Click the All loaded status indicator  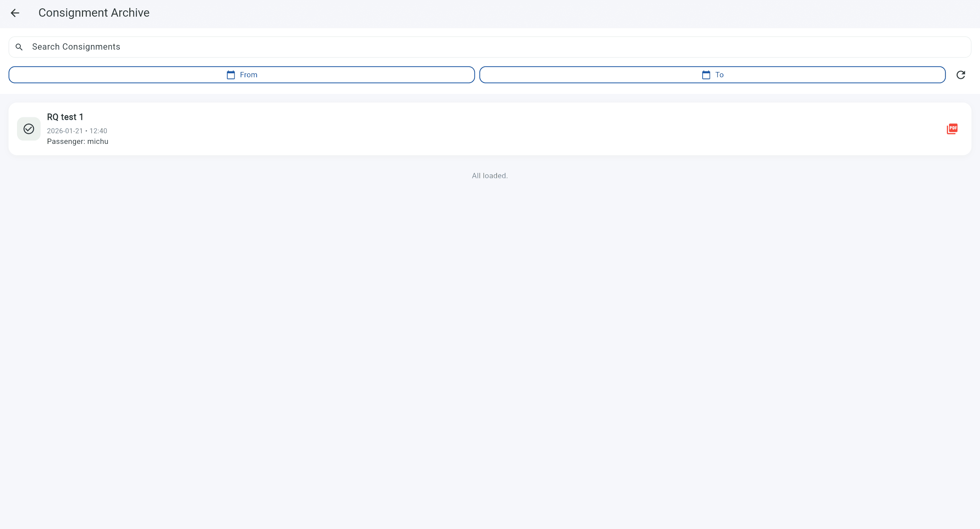(x=490, y=175)
